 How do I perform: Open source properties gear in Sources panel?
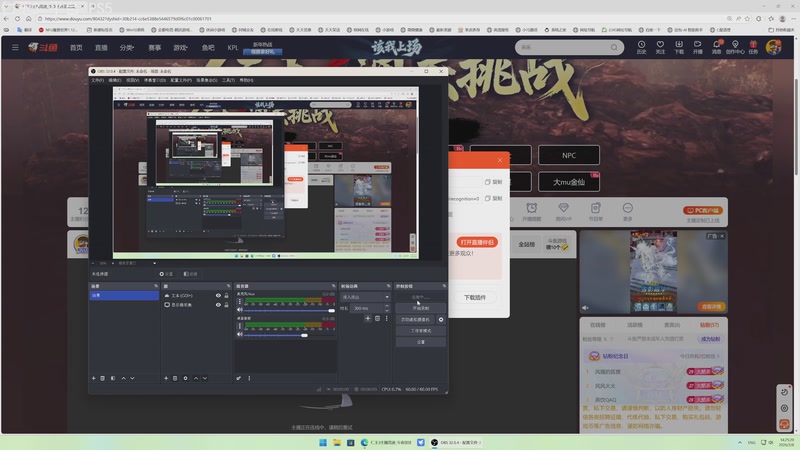click(185, 378)
